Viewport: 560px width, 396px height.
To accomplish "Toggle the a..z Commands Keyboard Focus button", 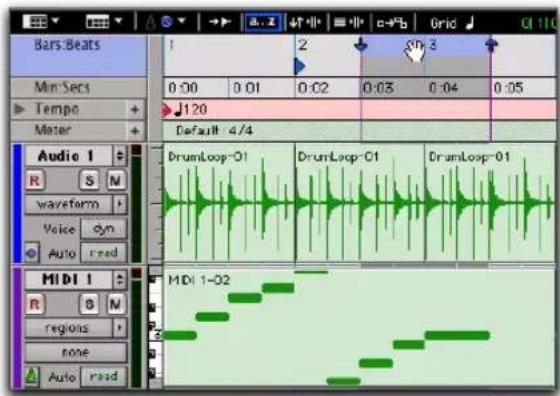I will tap(263, 22).
